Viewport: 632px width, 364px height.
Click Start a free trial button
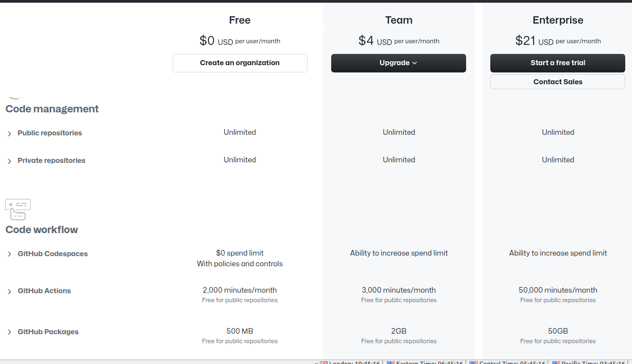tap(557, 63)
